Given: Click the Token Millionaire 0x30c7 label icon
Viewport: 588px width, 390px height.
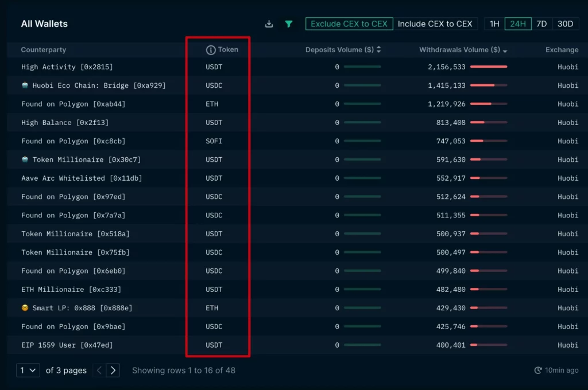Looking at the screenshot, I should coord(25,159).
